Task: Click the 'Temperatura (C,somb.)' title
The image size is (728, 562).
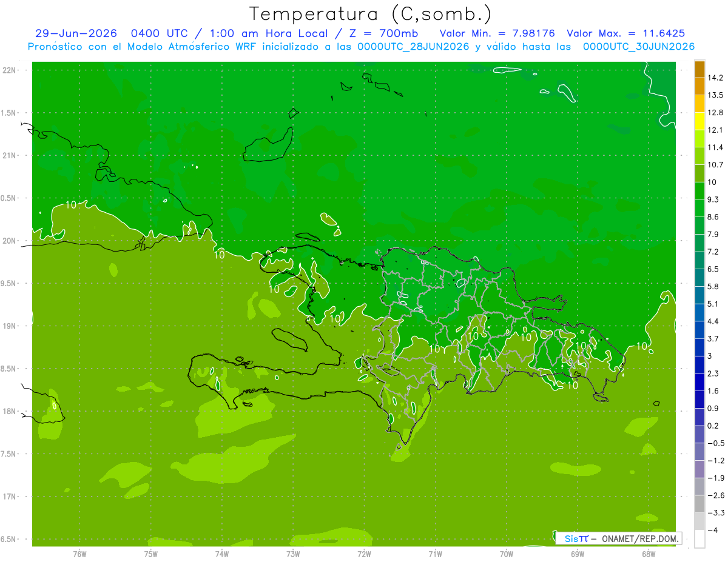Action: [x=371, y=15]
